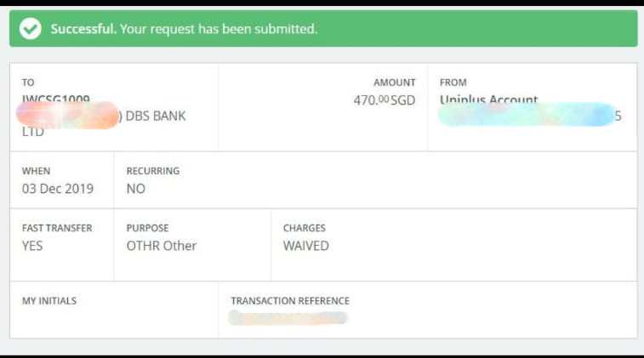
Task: Click the 'Your request has been submitted' message
Action: pyautogui.click(x=219, y=29)
